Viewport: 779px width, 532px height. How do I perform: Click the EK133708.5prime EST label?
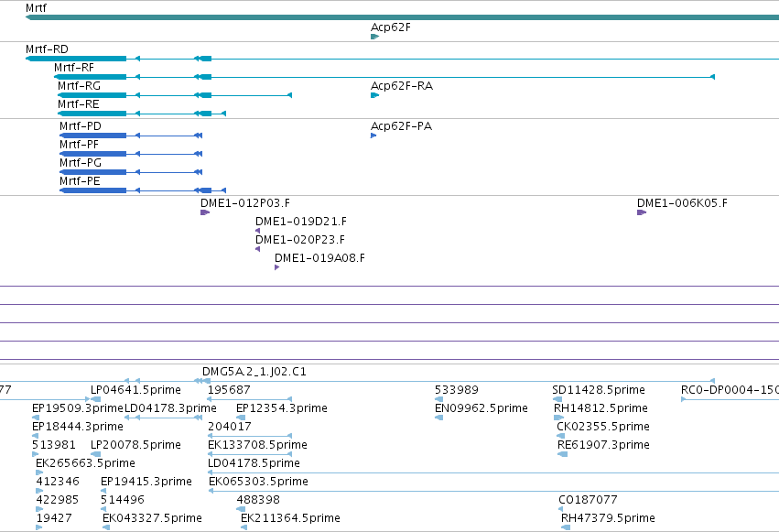(257, 445)
